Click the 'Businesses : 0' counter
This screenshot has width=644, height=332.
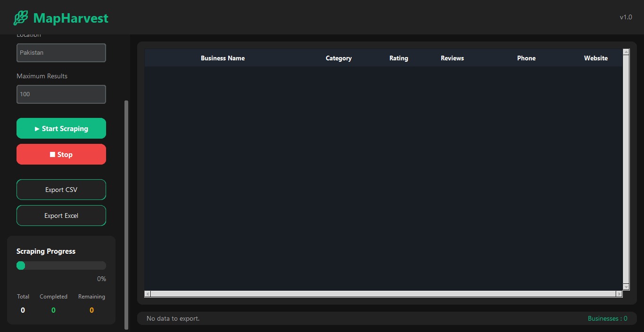(607, 318)
